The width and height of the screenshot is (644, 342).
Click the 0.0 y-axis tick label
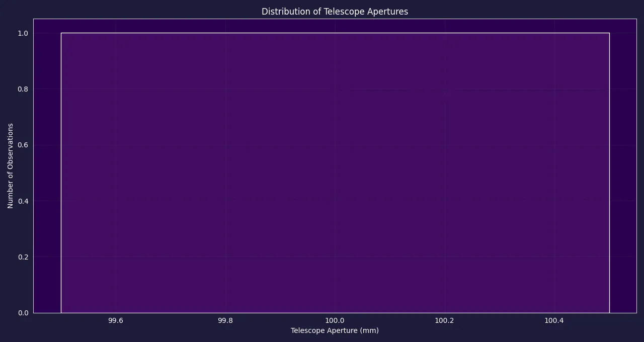point(23,313)
